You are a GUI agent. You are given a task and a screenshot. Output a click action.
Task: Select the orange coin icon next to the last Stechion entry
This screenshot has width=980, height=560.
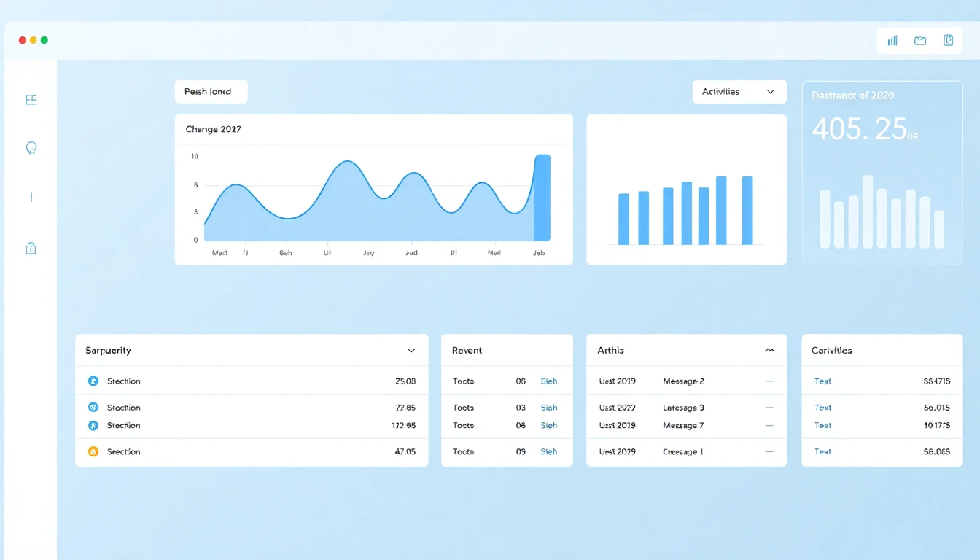pyautogui.click(x=93, y=451)
